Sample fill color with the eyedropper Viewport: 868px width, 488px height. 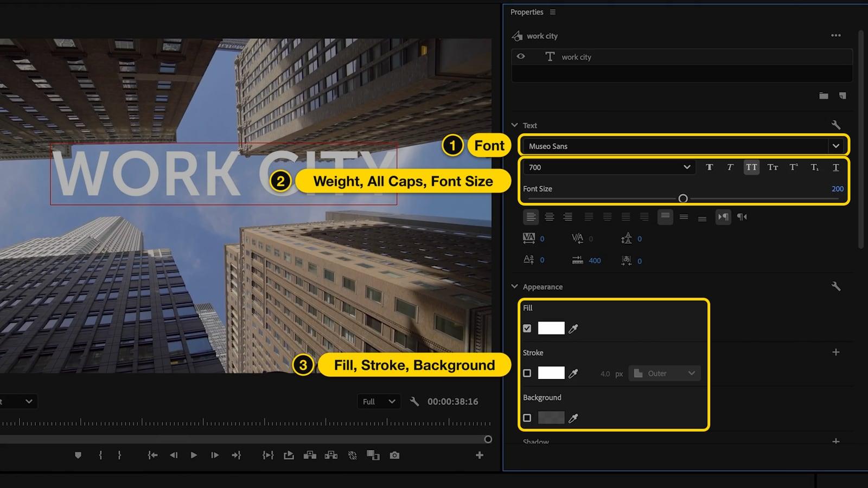click(x=573, y=328)
